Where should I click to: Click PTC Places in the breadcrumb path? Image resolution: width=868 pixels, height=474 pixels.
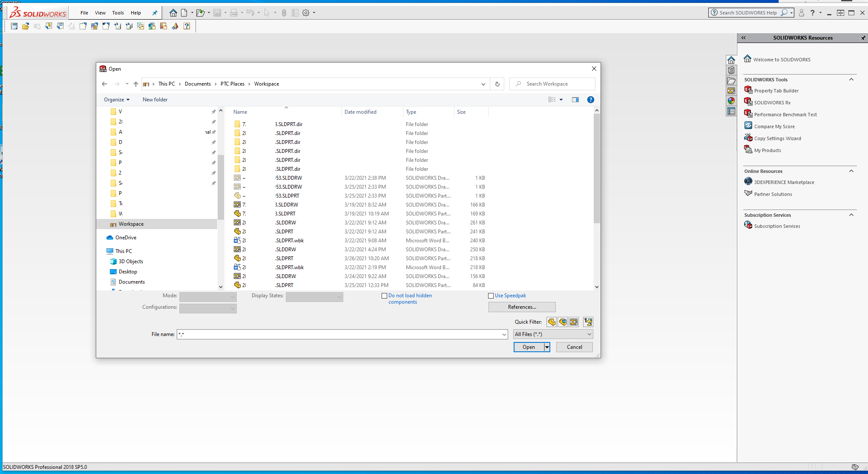click(x=232, y=84)
